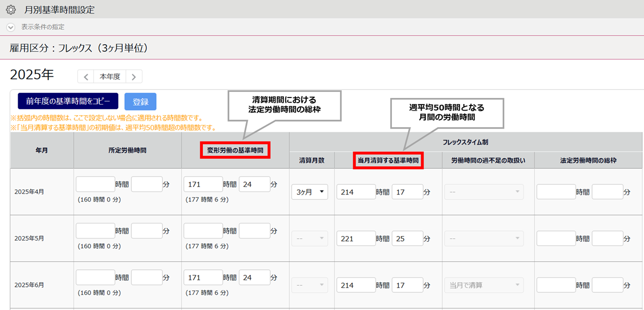The width and height of the screenshot is (644, 310).
Task: Click the 2025年6月 row label
Action: click(x=29, y=285)
